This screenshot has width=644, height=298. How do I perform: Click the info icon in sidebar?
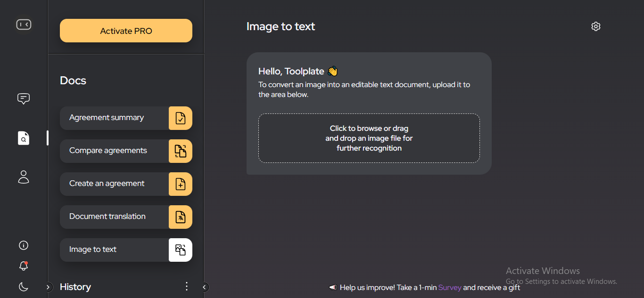tap(24, 245)
